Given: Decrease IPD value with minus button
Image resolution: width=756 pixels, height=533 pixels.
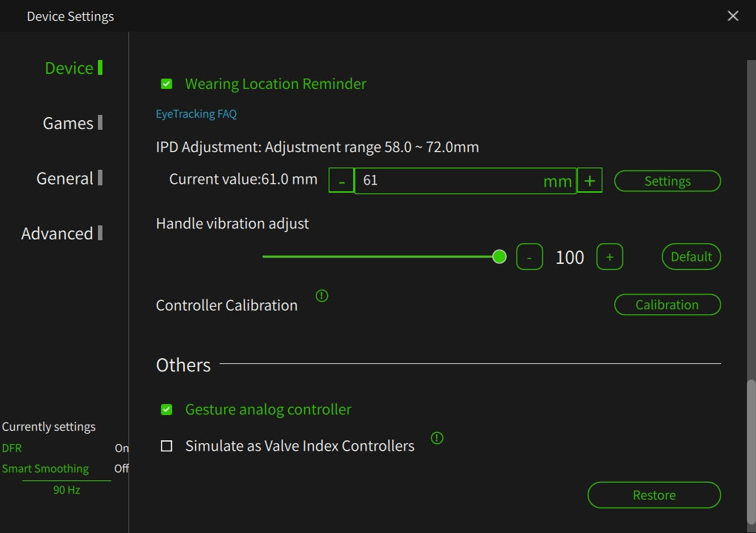Looking at the screenshot, I should pyautogui.click(x=341, y=181).
